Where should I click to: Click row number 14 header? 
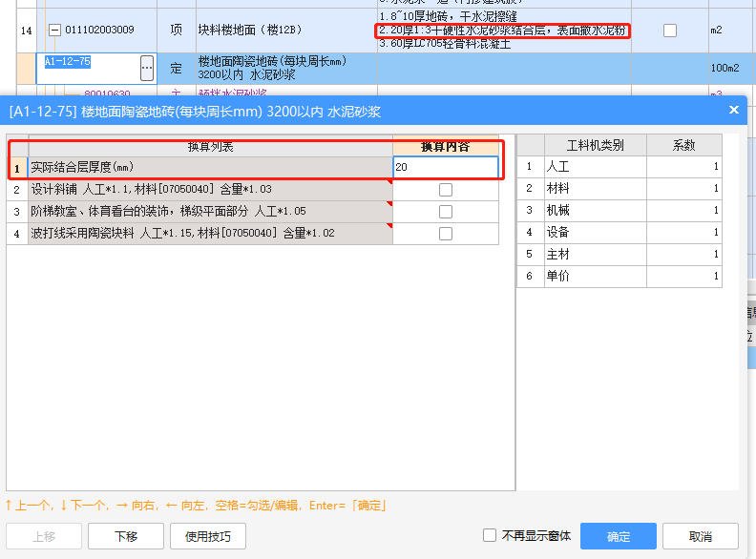click(x=27, y=31)
